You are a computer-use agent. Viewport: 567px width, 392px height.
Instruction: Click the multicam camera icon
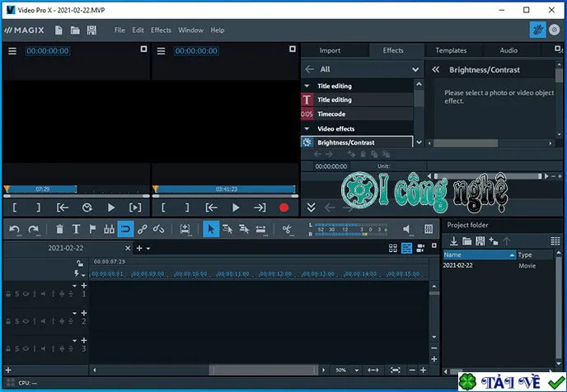[x=420, y=248]
